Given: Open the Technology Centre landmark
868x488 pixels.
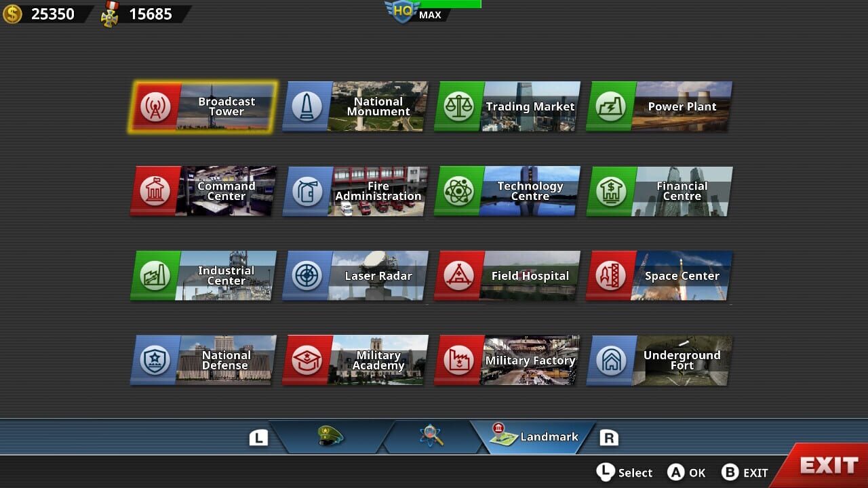Looking at the screenshot, I should tap(508, 191).
